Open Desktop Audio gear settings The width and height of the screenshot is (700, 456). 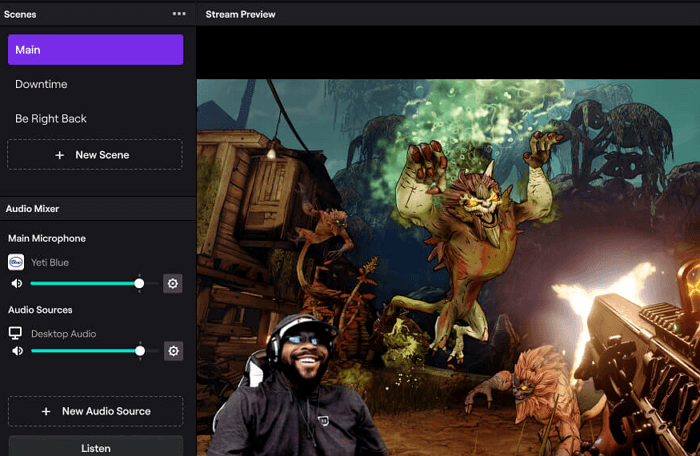(174, 351)
